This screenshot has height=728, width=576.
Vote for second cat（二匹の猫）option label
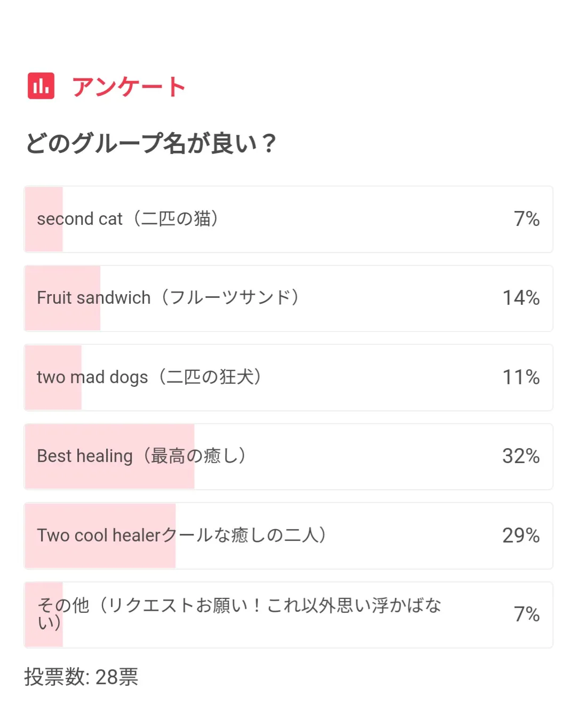coord(128,219)
